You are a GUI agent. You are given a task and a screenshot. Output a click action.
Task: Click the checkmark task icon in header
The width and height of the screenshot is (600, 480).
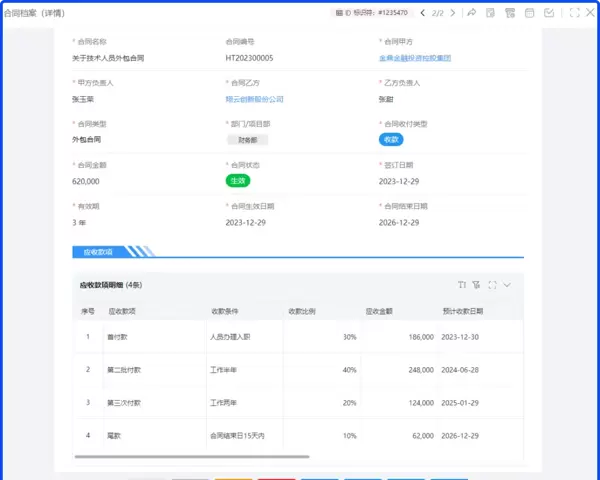(549, 13)
